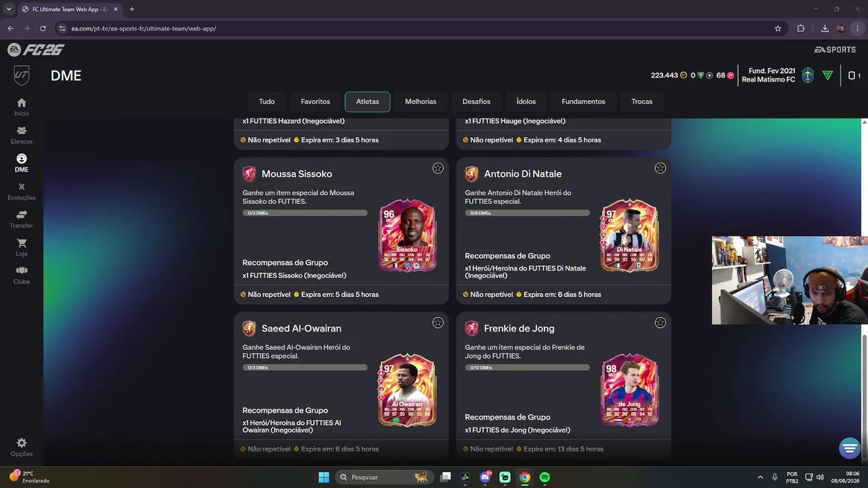This screenshot has width=868, height=488.
Task: Click Di Natale's 0/9 DMEs progress bar
Action: [x=528, y=213]
